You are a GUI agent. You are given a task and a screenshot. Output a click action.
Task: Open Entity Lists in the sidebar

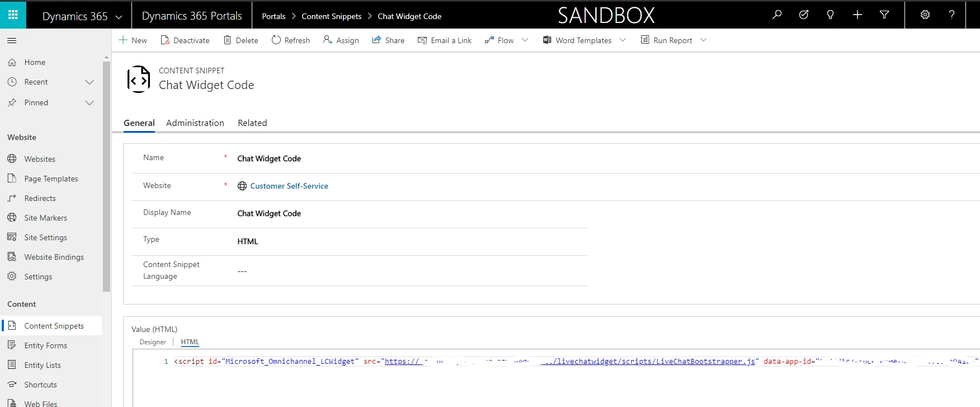point(43,365)
